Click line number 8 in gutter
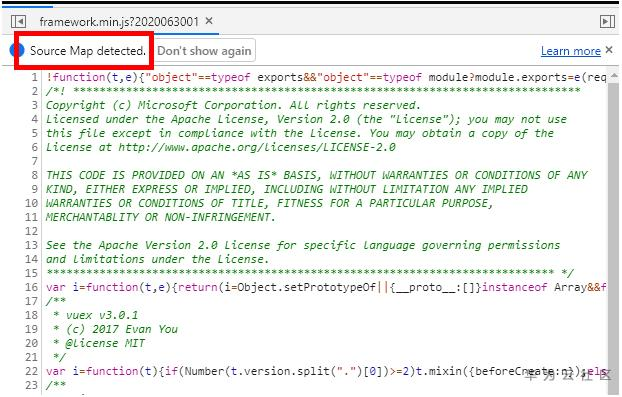Viewport: 622px width, 397px height. (x=35, y=175)
